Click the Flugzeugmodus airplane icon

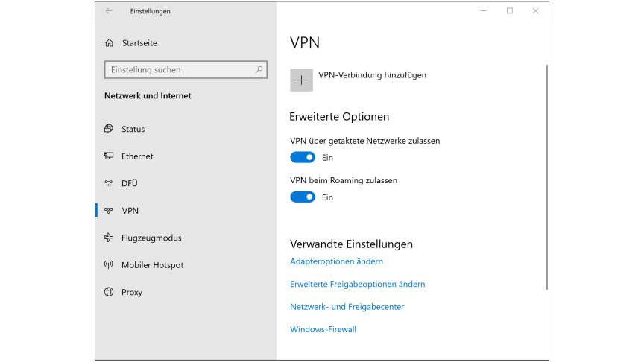[108, 238]
